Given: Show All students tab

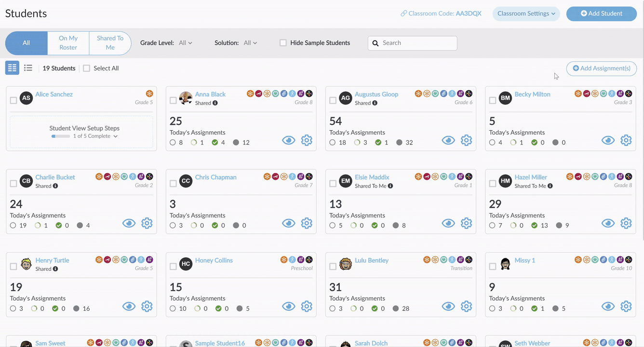Looking at the screenshot, I should 27,43.
